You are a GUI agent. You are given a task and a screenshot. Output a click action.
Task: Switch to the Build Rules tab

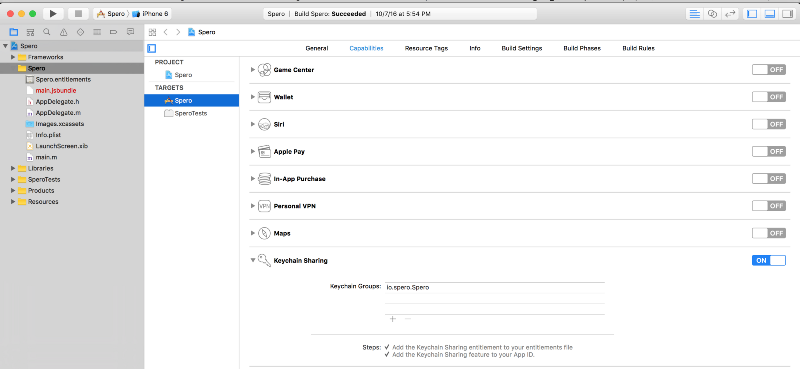pos(638,48)
